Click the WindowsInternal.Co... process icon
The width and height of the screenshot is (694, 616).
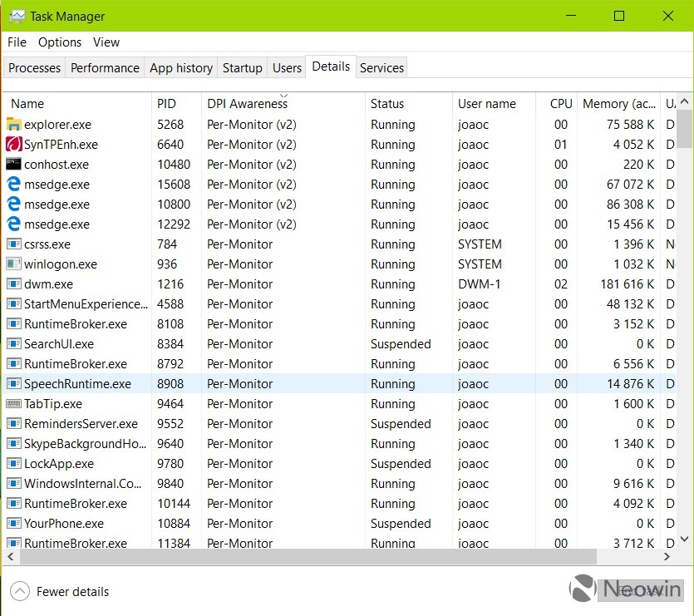(x=14, y=483)
